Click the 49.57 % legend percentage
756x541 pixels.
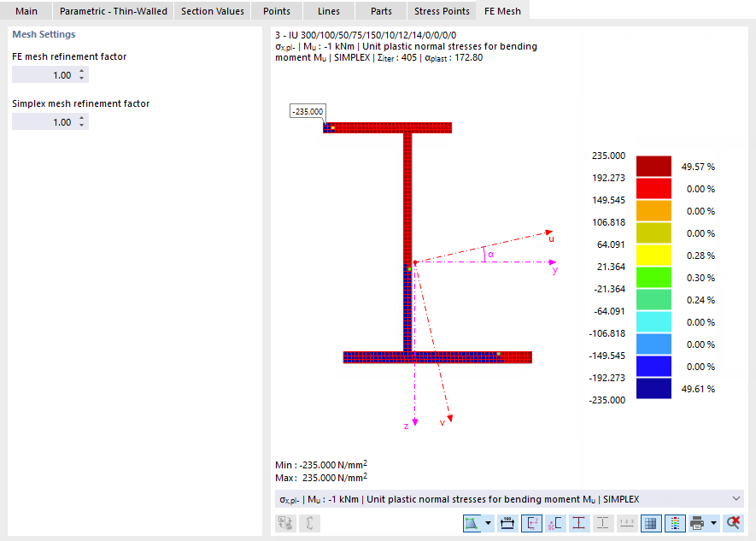click(698, 167)
